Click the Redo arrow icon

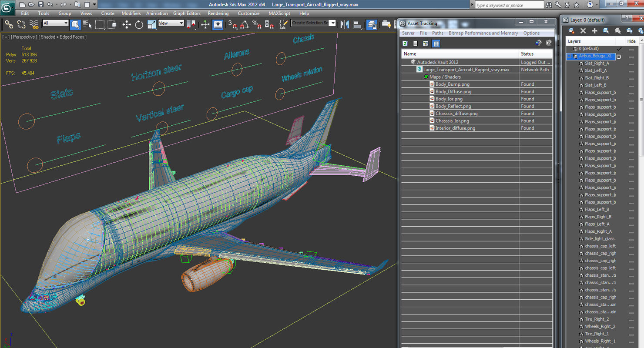(64, 4)
